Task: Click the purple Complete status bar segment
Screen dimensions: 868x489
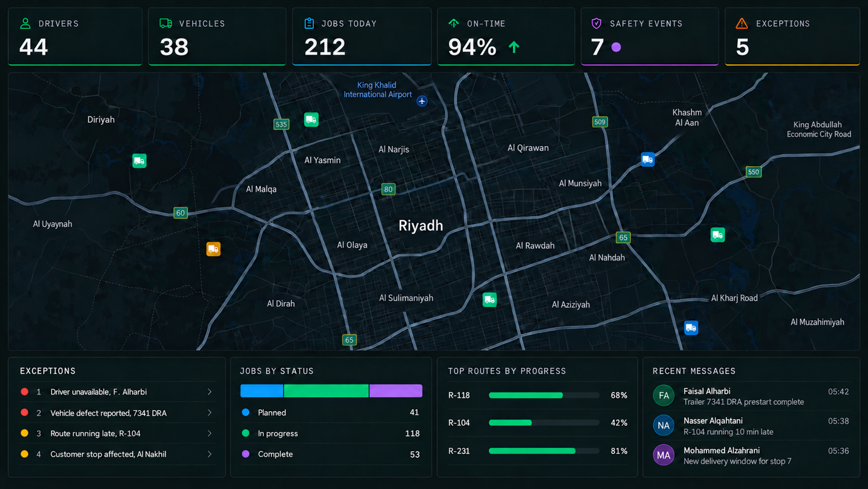Action: (x=396, y=391)
